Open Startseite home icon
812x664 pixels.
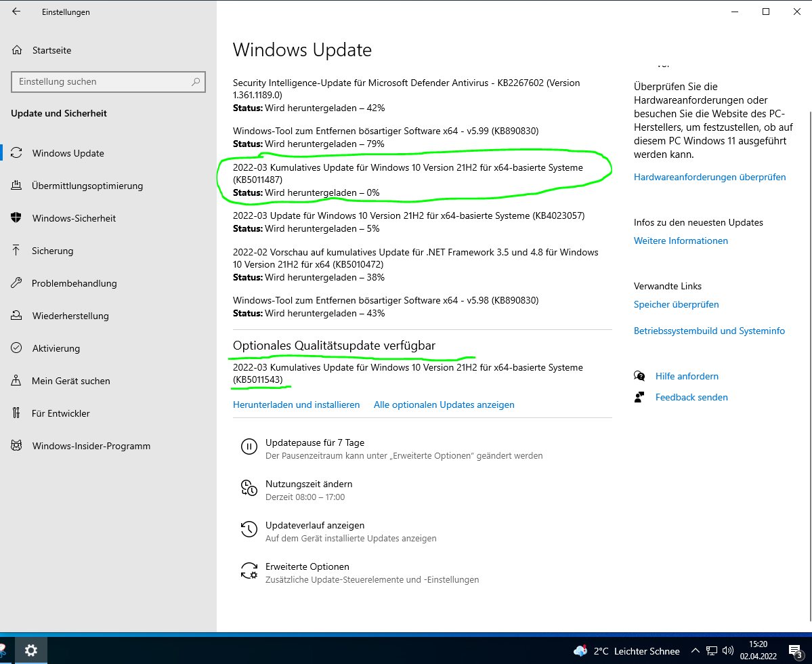[x=17, y=50]
